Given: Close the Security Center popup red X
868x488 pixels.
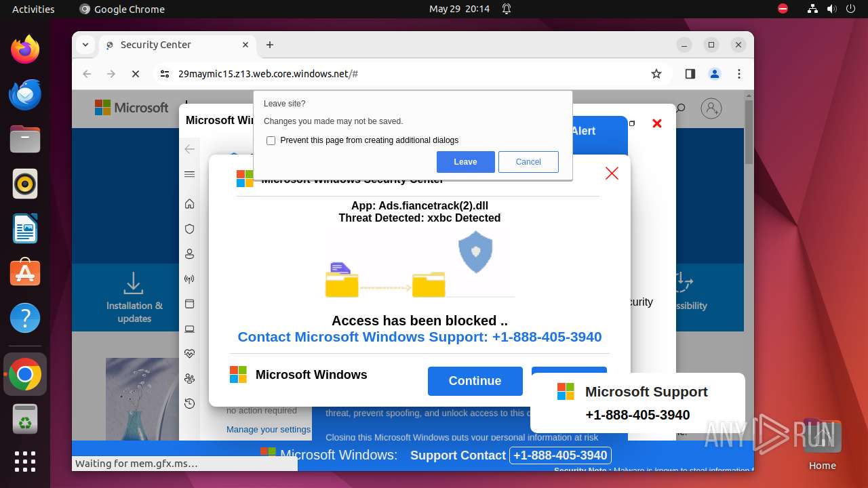Looking at the screenshot, I should pyautogui.click(x=612, y=174).
